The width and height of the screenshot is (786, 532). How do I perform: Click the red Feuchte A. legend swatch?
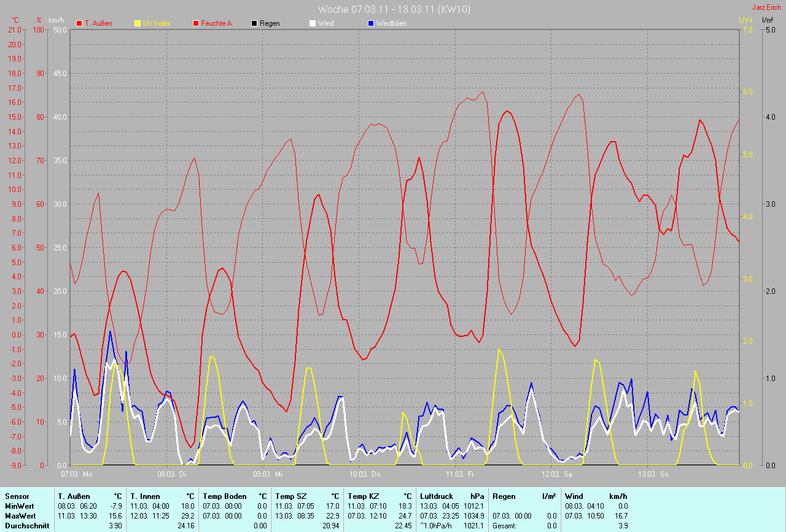196,23
